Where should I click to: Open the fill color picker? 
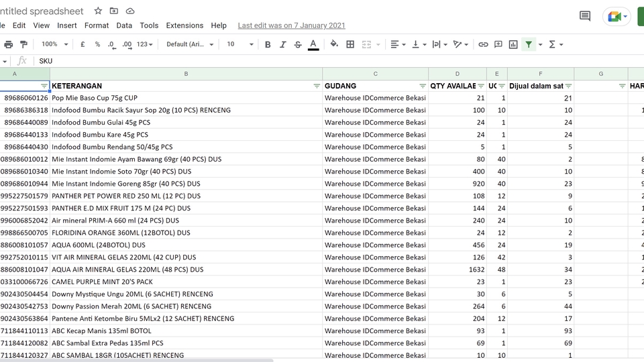(334, 44)
